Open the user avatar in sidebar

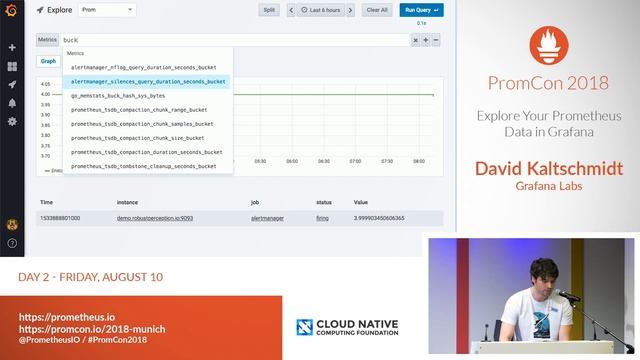click(12, 224)
